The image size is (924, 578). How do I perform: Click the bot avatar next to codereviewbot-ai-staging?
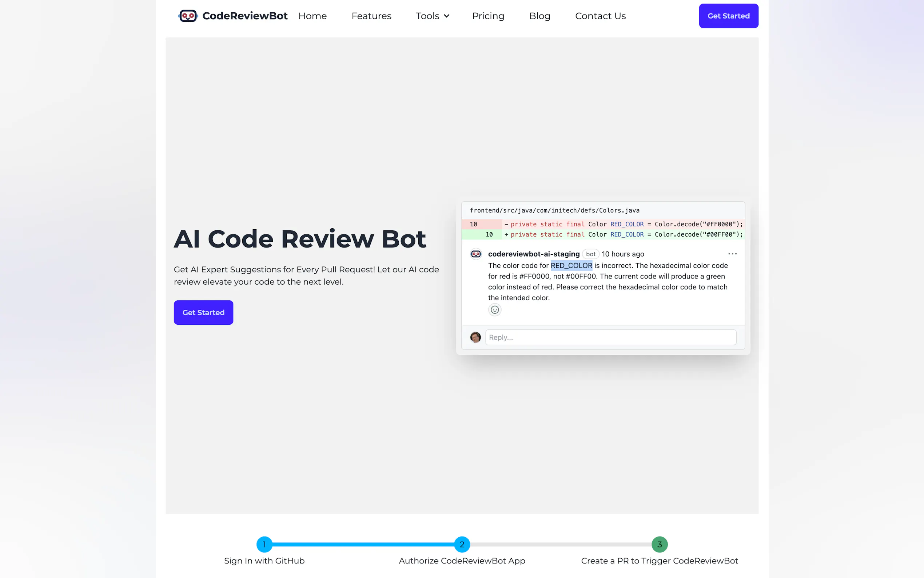pos(476,254)
